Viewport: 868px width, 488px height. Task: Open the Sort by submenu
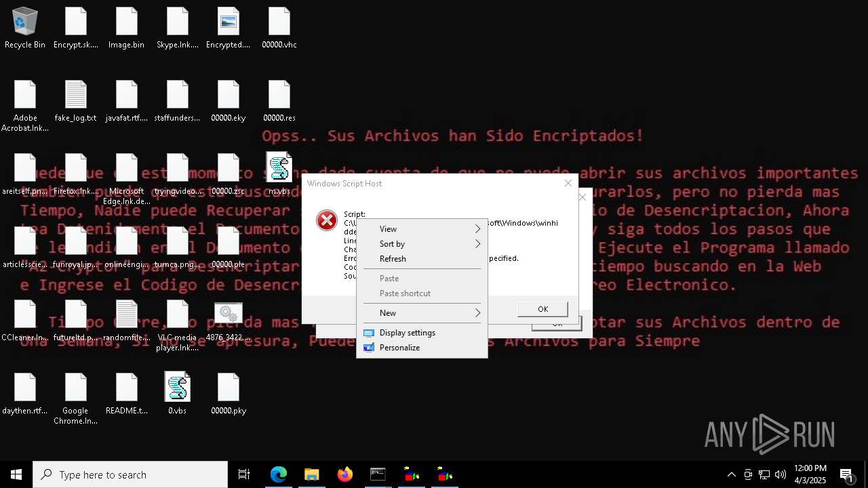[422, 244]
